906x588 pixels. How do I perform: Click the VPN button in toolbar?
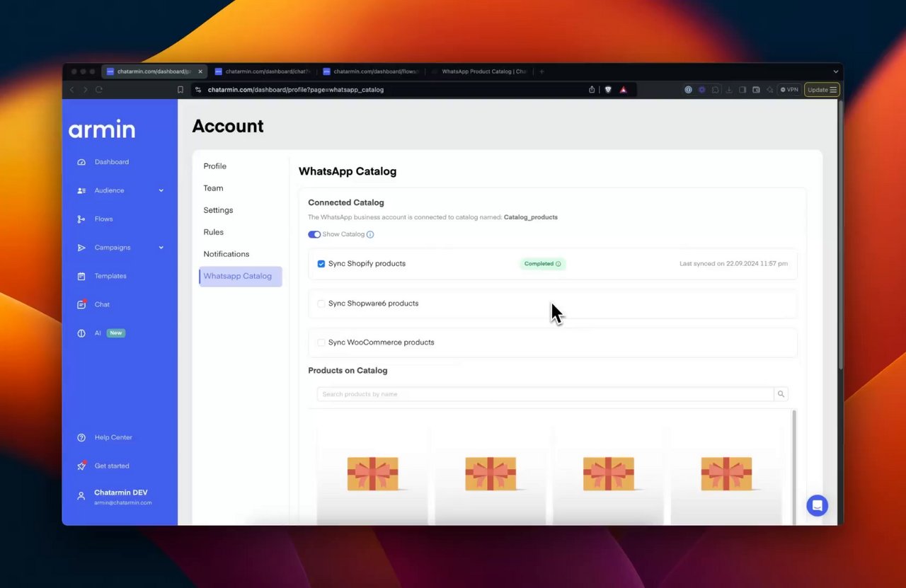click(x=789, y=90)
